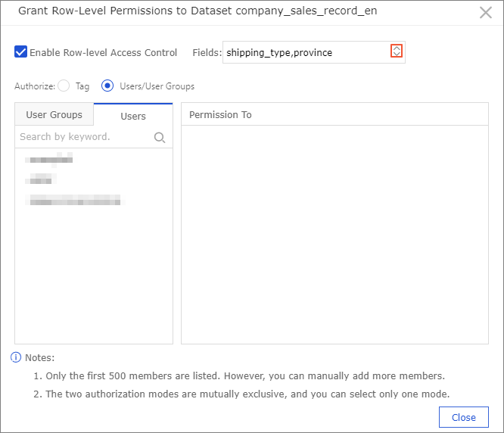Viewport: 504px width, 433px height.
Task: Switch to the User Groups tab
Action: [x=54, y=114]
